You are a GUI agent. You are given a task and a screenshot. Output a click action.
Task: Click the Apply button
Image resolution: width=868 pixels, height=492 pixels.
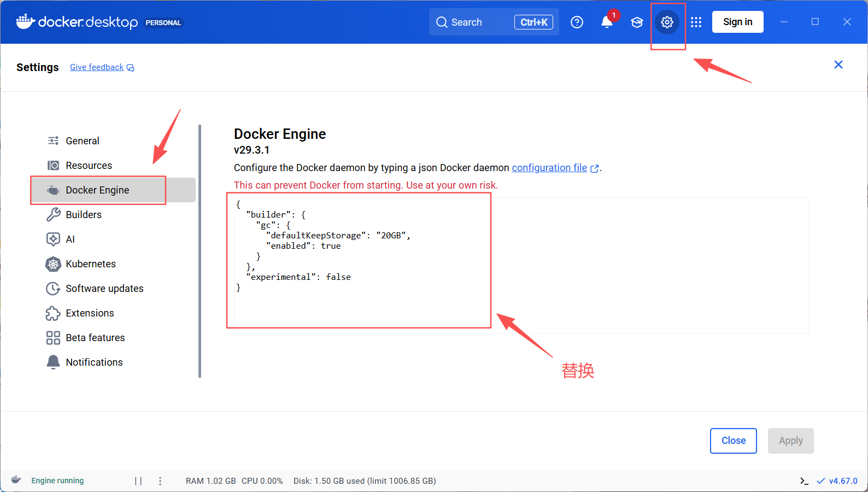click(790, 441)
